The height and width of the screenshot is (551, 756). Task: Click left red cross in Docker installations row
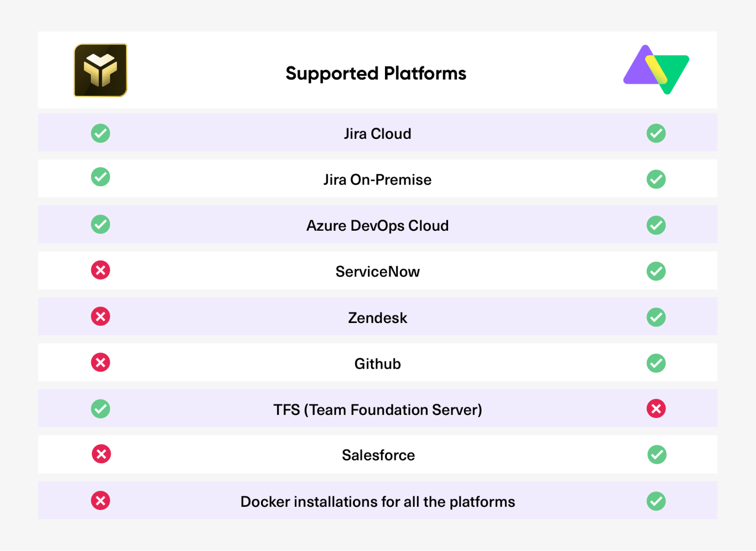(x=100, y=501)
